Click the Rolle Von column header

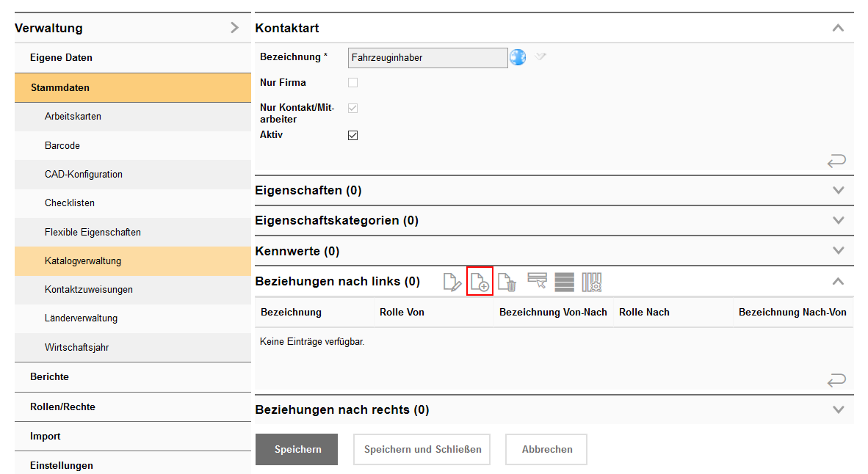(x=402, y=312)
